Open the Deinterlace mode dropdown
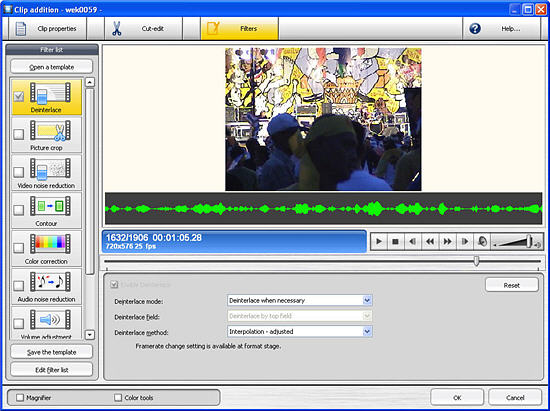The width and height of the screenshot is (550, 411). point(300,301)
